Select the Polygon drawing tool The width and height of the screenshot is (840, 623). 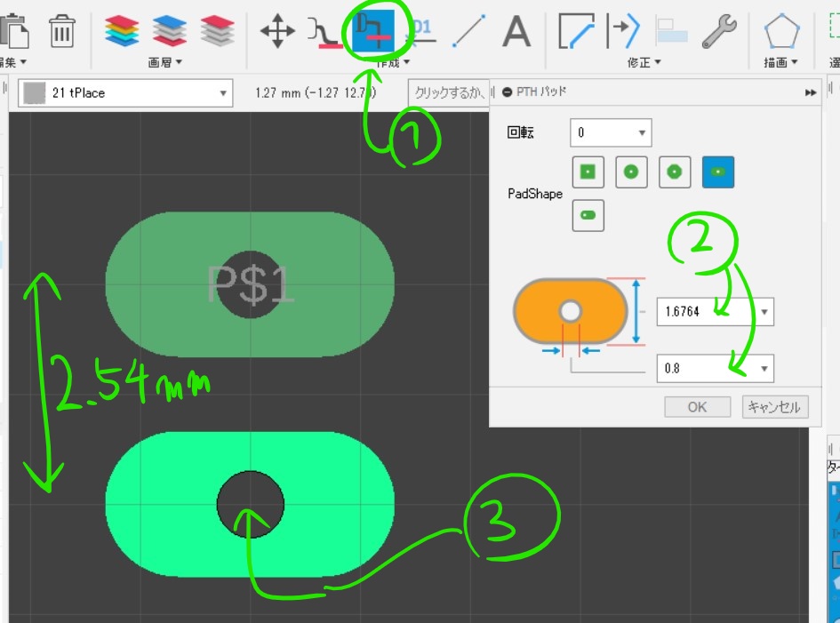(x=782, y=31)
